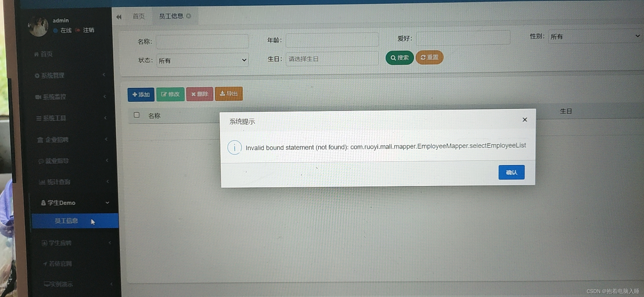Open the 状态 dropdown showing 所有

203,60
